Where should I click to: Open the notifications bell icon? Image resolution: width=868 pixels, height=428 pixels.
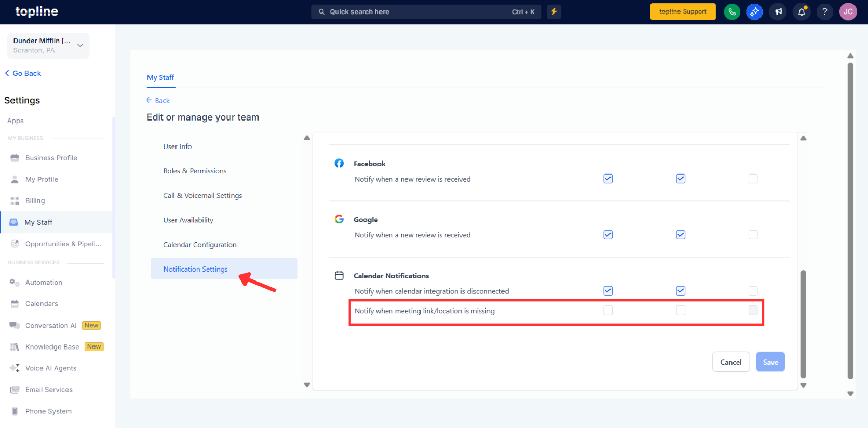click(801, 11)
